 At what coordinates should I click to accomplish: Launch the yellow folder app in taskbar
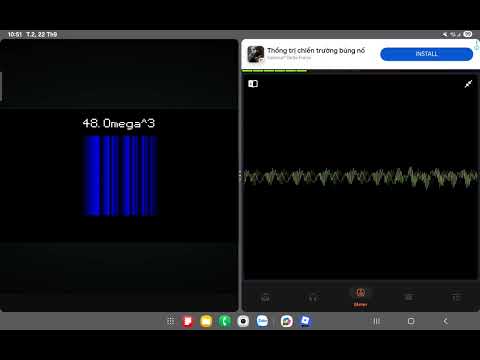[x=206, y=321]
